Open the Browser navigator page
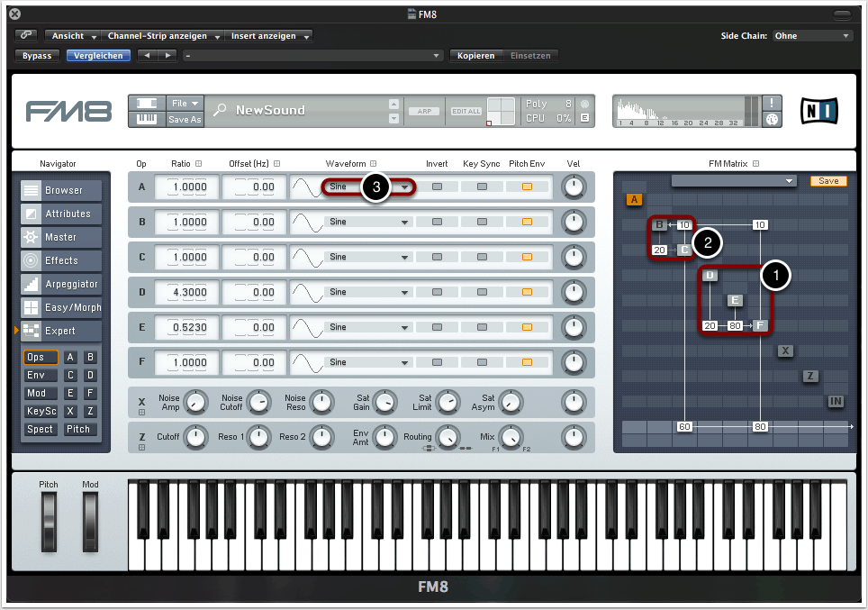This screenshot has height=610, width=868. pos(61,190)
